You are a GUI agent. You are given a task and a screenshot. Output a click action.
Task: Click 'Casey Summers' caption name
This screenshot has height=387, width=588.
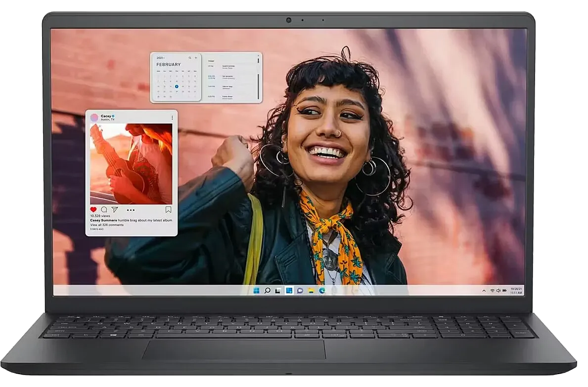click(103, 220)
